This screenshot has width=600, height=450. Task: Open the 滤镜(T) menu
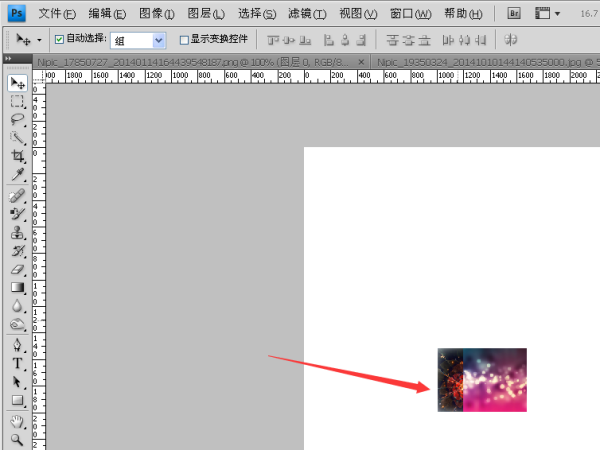click(x=307, y=14)
